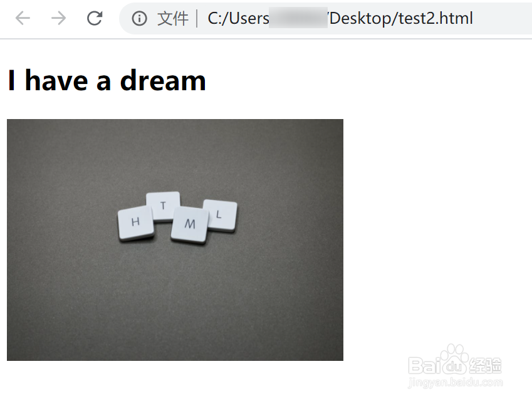Click the address bar showing test2.html path
The height and width of the screenshot is (401, 532).
tap(326, 18)
